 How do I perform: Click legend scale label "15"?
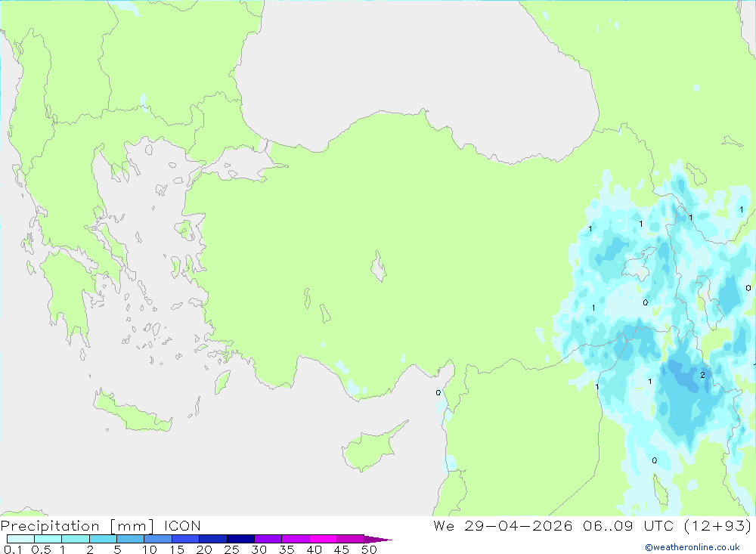[x=177, y=549]
